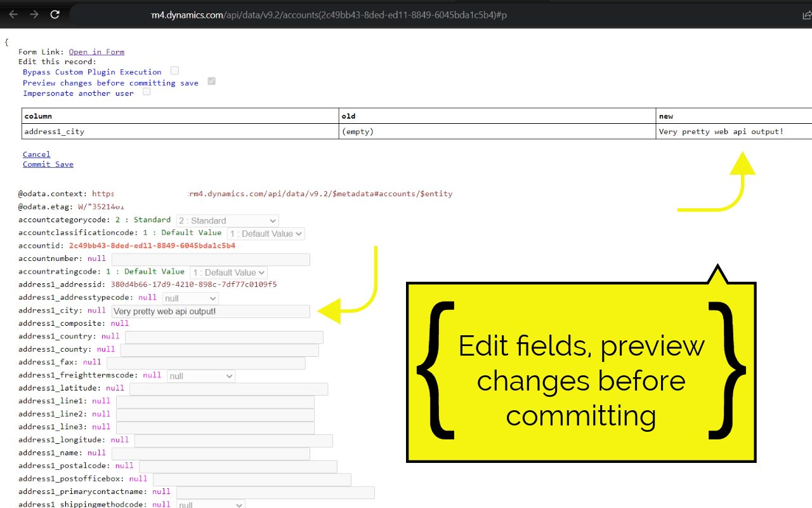Open the 'Open in Form' link
The image size is (812, 508).
(x=96, y=52)
